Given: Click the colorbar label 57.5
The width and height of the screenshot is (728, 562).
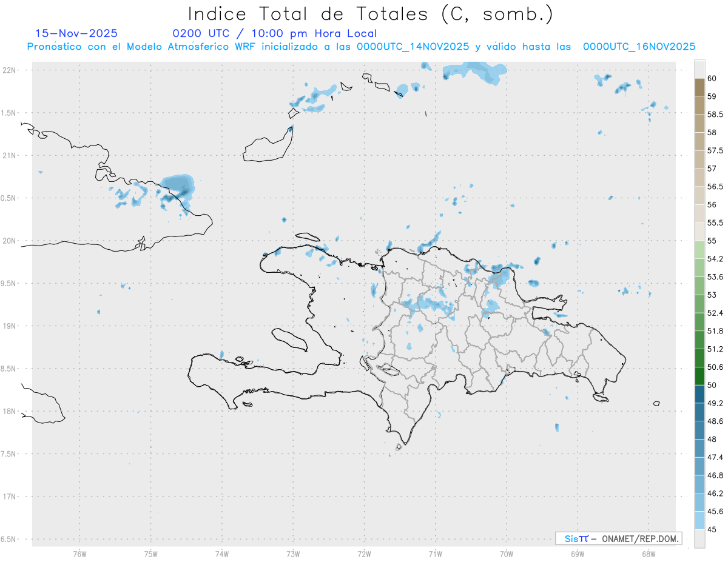Looking at the screenshot, I should [x=715, y=150].
